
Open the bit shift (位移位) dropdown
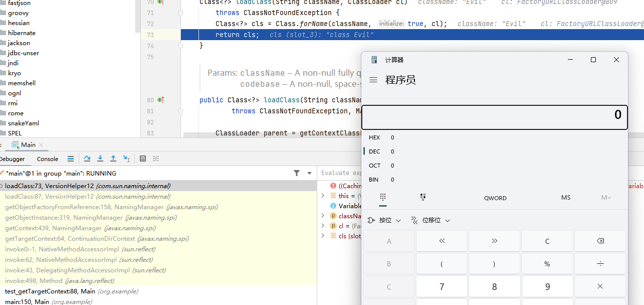431,220
